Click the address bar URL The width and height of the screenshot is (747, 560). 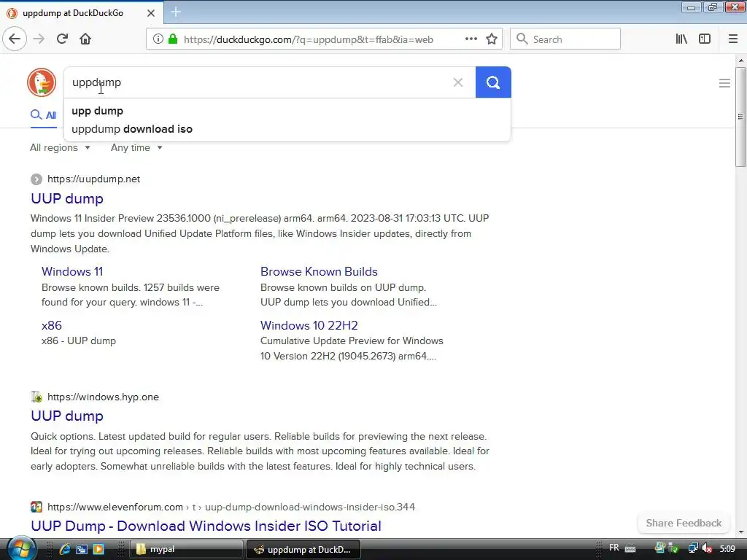(x=309, y=39)
